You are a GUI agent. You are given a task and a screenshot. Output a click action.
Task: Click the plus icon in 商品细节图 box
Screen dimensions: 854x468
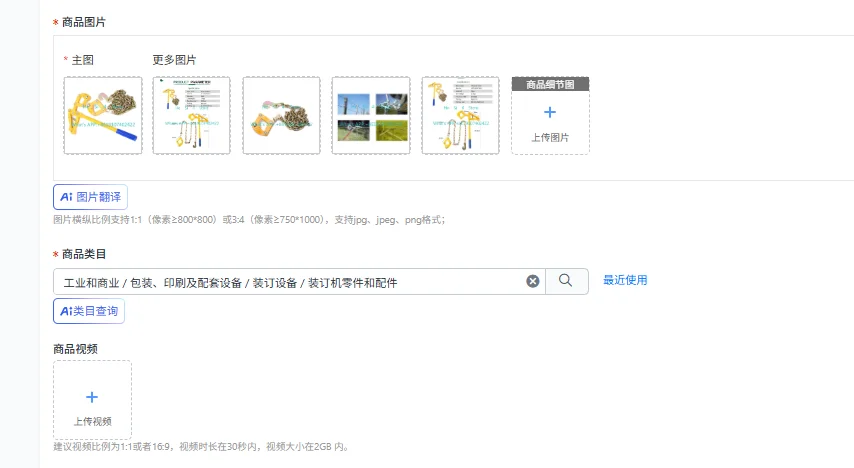[550, 112]
